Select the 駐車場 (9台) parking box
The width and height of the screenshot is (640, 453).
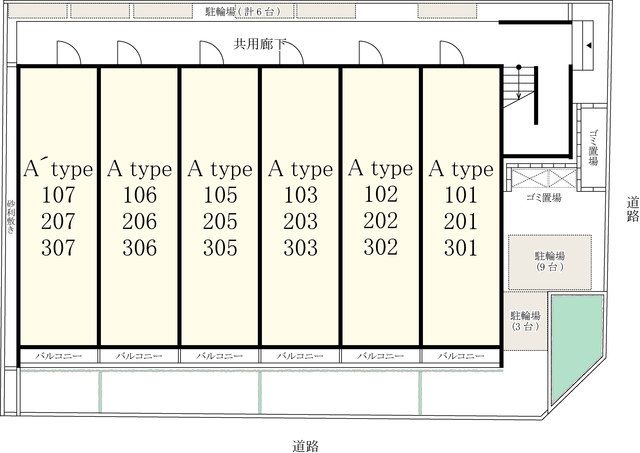pyautogui.click(x=543, y=262)
